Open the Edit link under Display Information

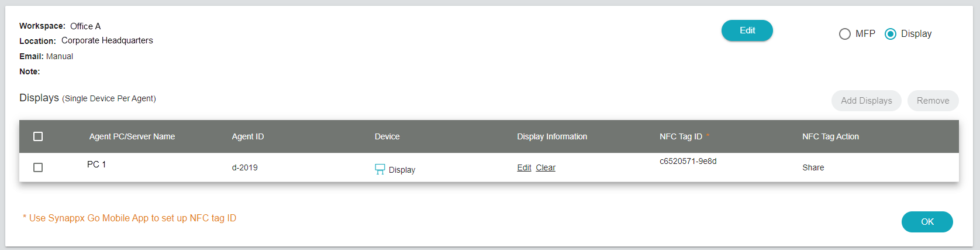524,167
